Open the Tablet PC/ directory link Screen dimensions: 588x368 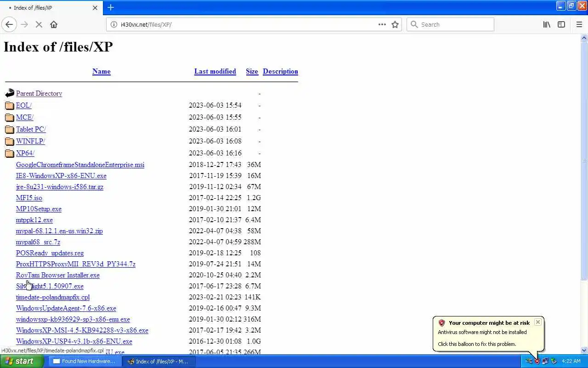point(31,129)
